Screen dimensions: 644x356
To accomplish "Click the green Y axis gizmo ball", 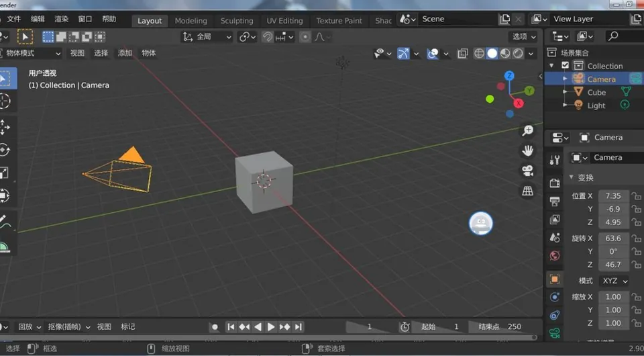I will [529, 91].
